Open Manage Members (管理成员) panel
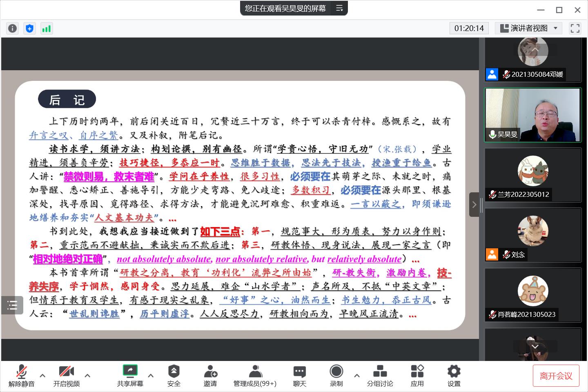The height and width of the screenshot is (392, 588). (x=255, y=375)
